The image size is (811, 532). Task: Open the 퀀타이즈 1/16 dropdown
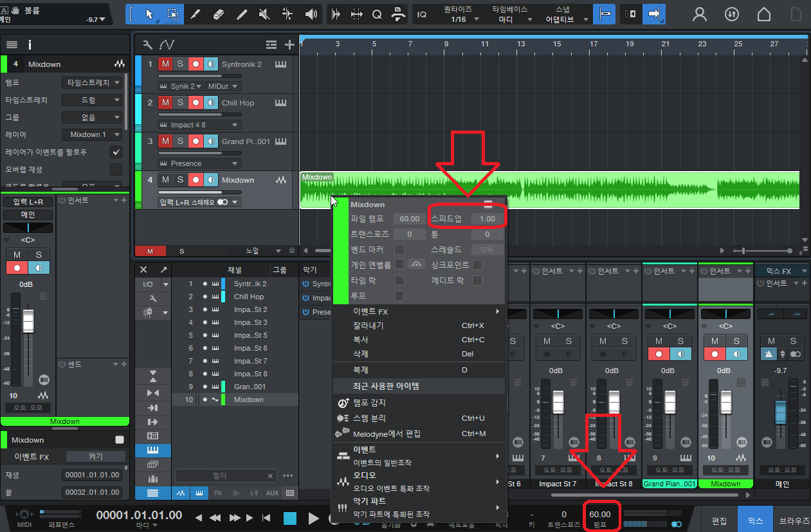tap(459, 19)
